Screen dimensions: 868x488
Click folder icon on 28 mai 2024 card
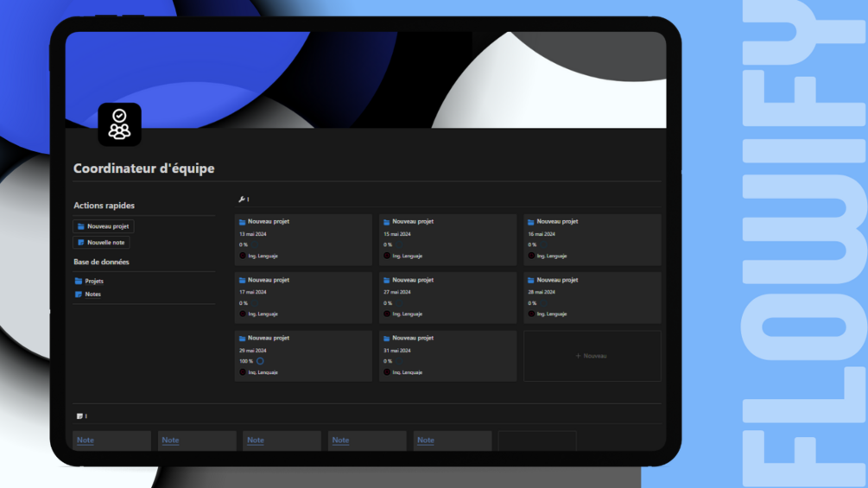click(x=531, y=280)
